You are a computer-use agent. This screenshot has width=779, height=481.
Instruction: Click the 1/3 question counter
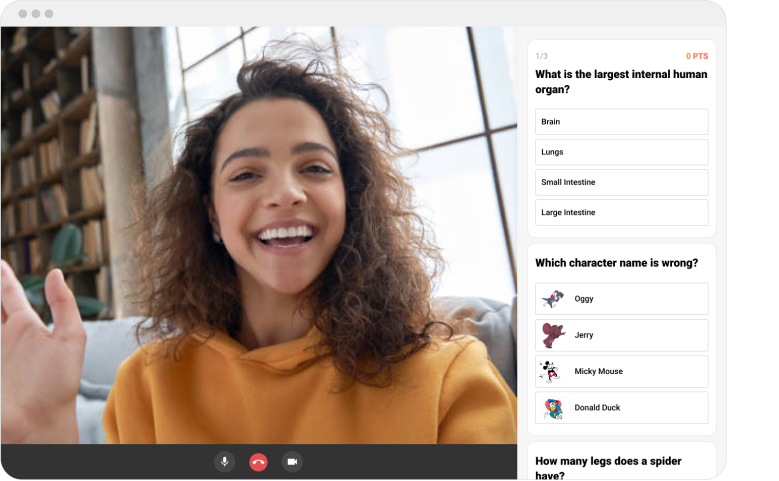point(541,56)
